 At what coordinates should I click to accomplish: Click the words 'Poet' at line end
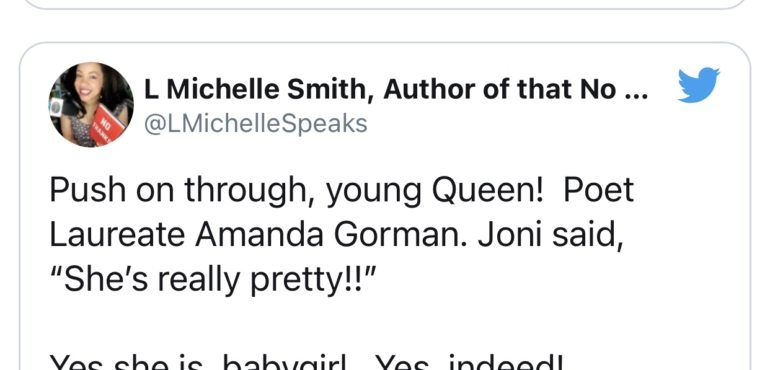pyautogui.click(x=598, y=189)
